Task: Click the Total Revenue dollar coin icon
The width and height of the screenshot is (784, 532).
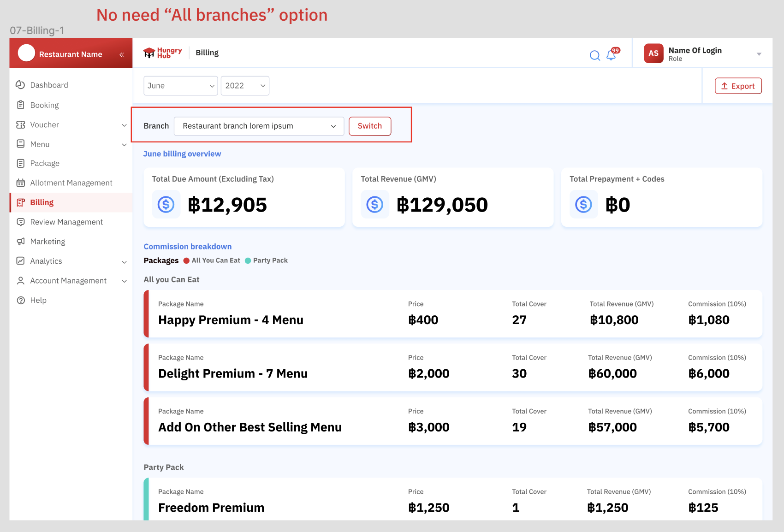Action: coord(374,204)
